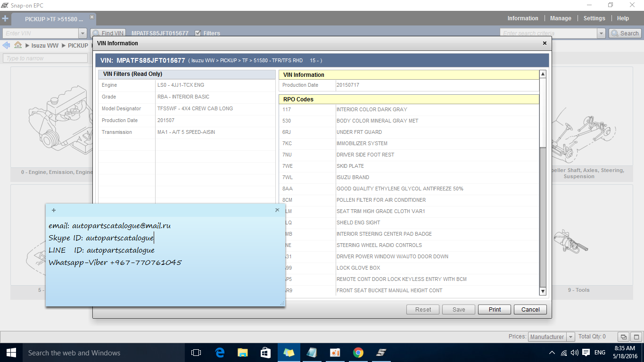Click the home icon in the breadcrumb bar
Image resolution: width=644 pixels, height=362 pixels.
coord(17,45)
